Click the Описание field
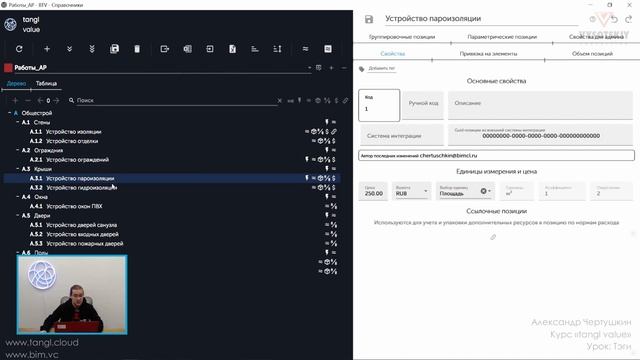This screenshot has height=360, width=640. tap(540, 105)
